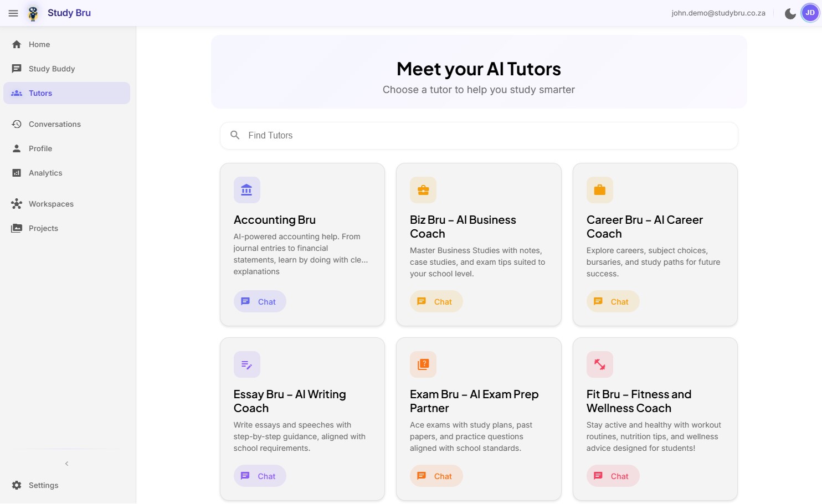
Task: Select the Accounting Bru bank icon
Action: point(247,190)
